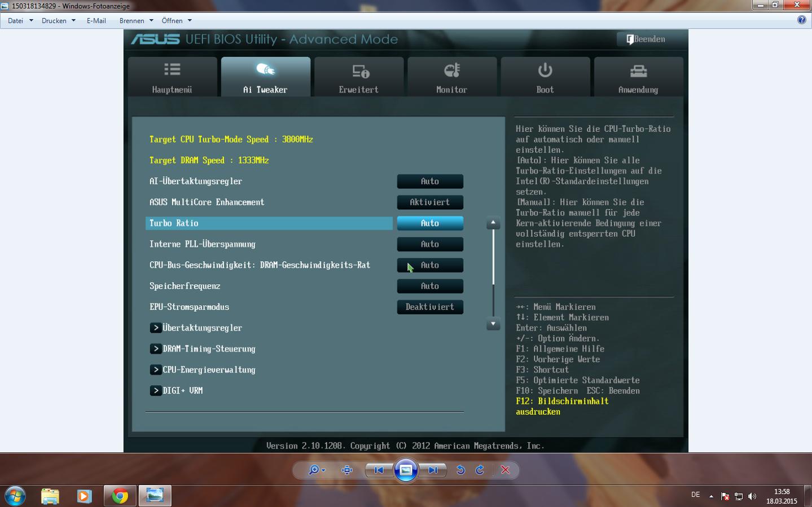Select the EPU-Stromsparmodus row label
This screenshot has height=507, width=812.
pos(189,307)
